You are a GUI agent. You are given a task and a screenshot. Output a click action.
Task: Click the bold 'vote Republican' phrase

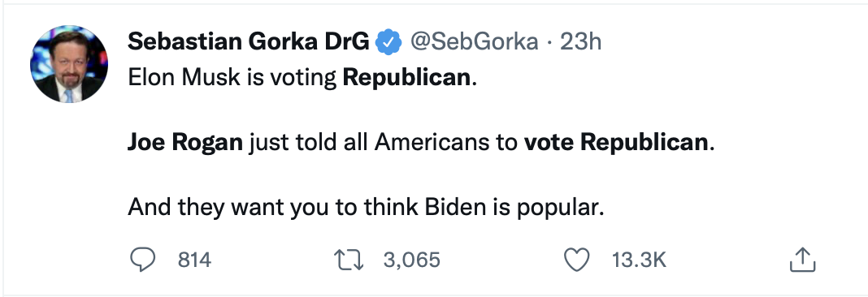click(615, 143)
